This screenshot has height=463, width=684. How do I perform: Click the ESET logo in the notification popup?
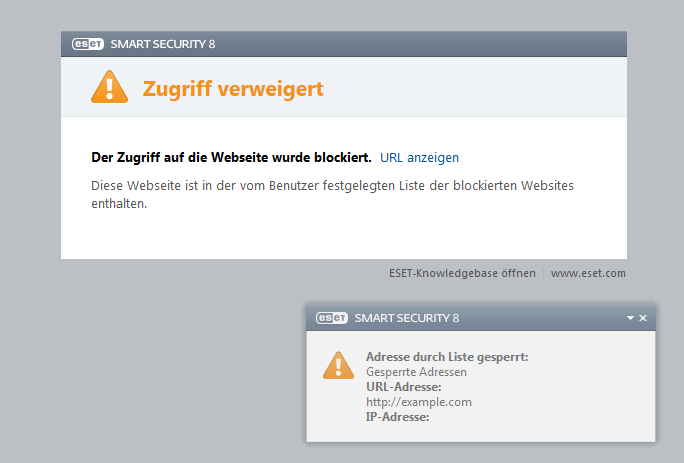pyautogui.click(x=332, y=318)
